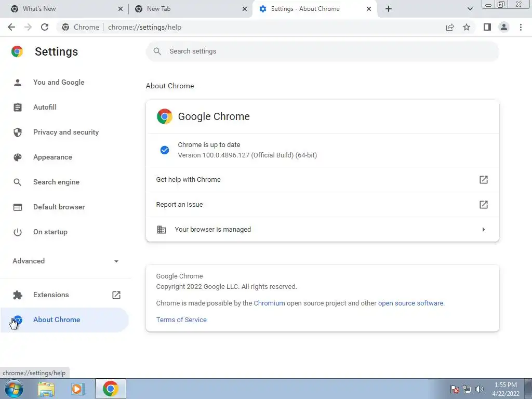Click the Action Center flag in system tray
This screenshot has width=532, height=399.
pos(455,389)
